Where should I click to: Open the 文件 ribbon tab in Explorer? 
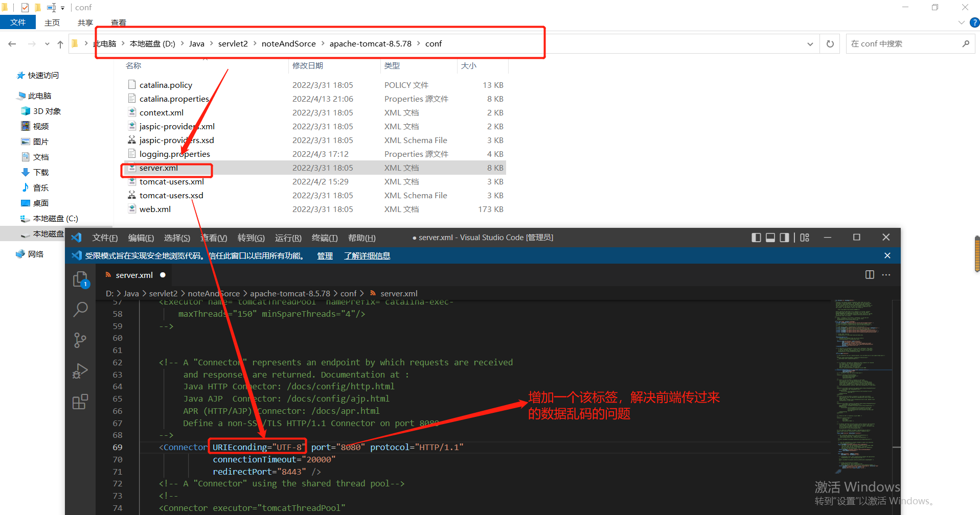[18, 22]
